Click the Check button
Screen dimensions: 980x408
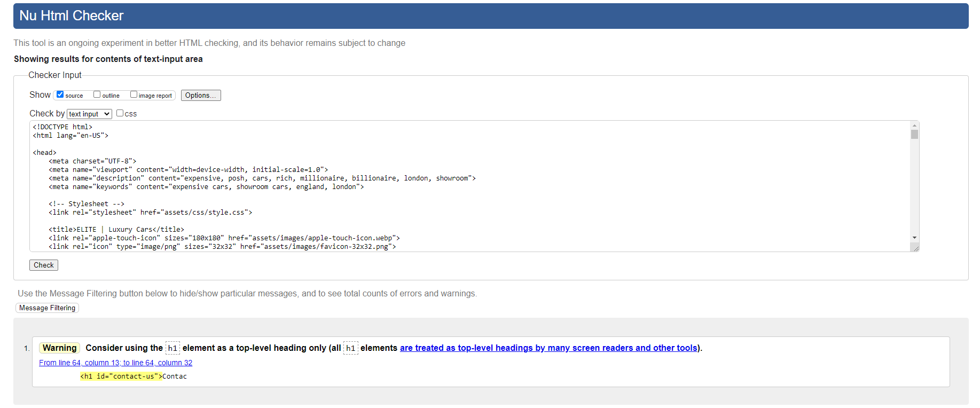pyautogui.click(x=44, y=265)
